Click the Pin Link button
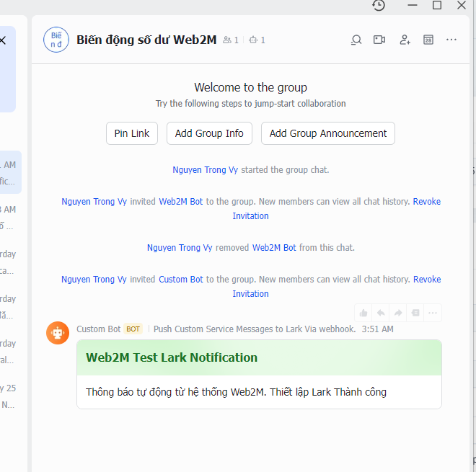 click(132, 133)
